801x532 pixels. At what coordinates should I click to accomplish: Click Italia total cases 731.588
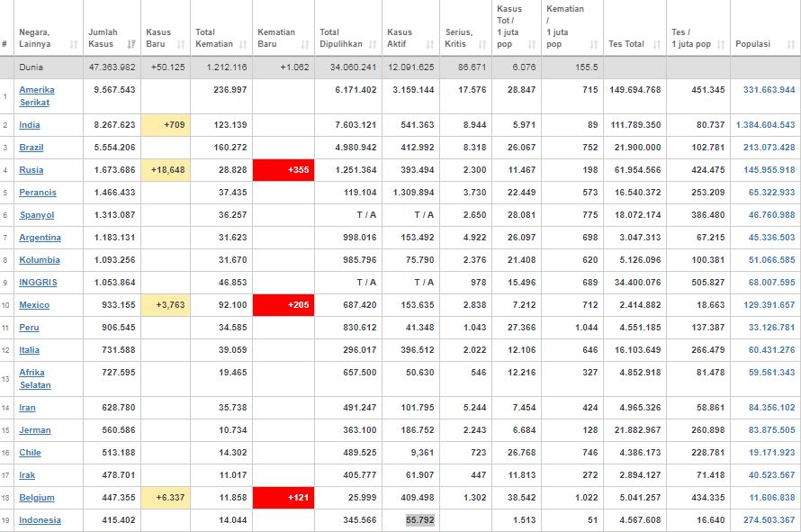[x=119, y=350]
